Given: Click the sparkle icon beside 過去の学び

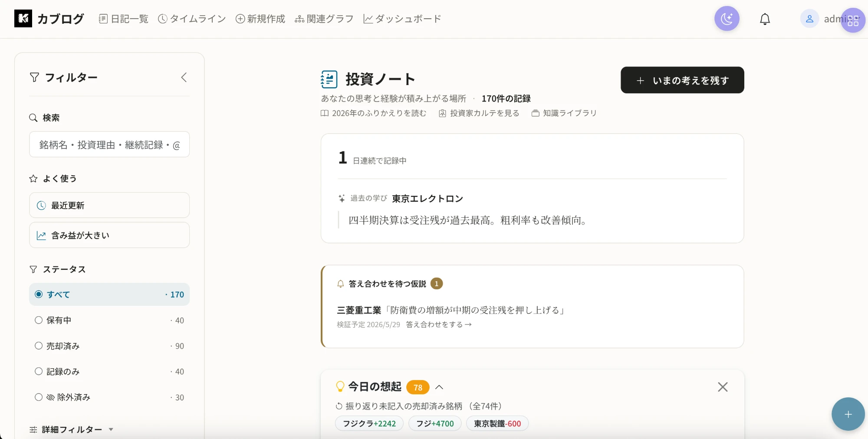Looking at the screenshot, I should (x=342, y=198).
